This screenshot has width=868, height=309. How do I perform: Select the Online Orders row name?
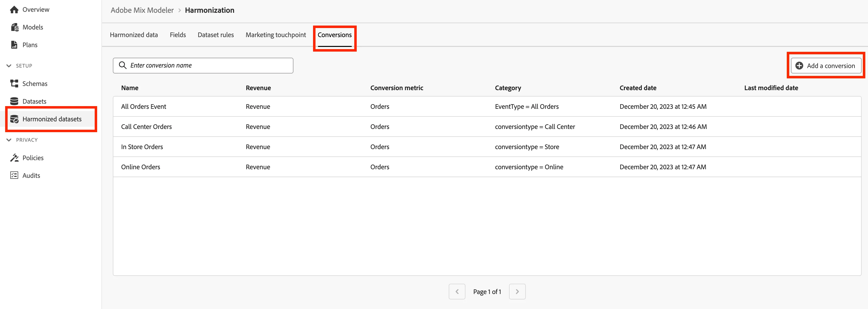141,167
